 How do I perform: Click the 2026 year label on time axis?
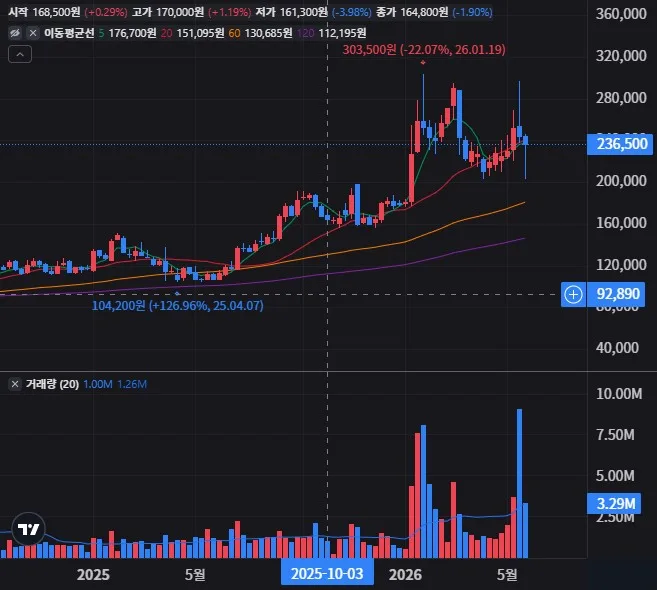click(x=405, y=574)
